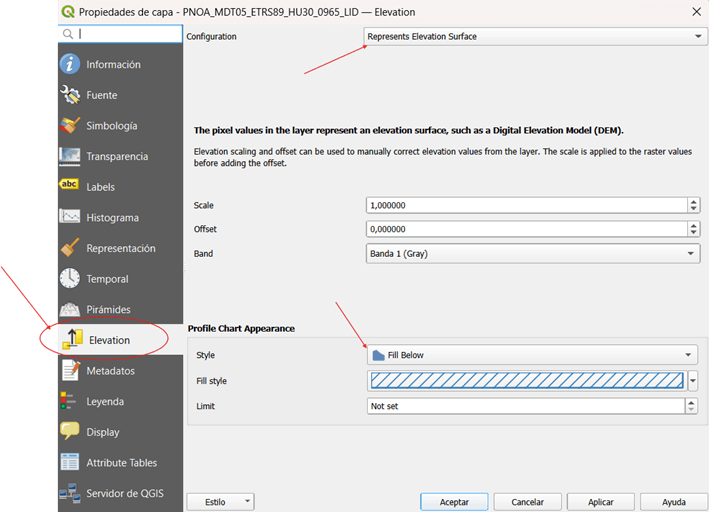Click the Scale value field
The width and height of the screenshot is (709, 512).
pos(526,205)
